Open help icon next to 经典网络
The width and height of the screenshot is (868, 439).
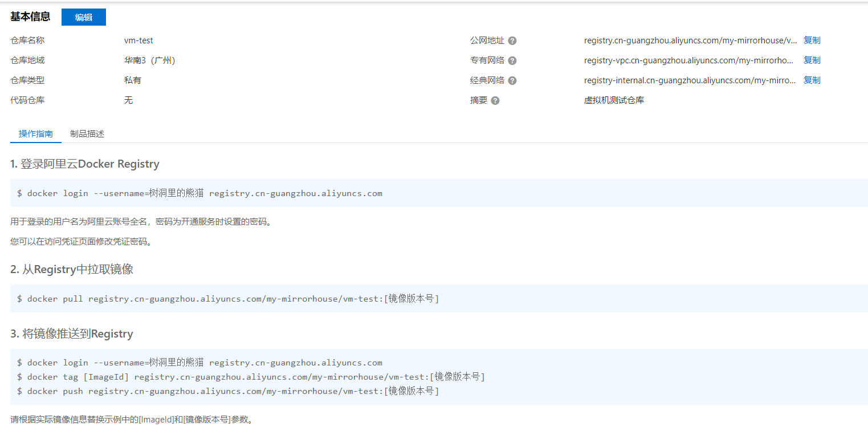click(512, 80)
